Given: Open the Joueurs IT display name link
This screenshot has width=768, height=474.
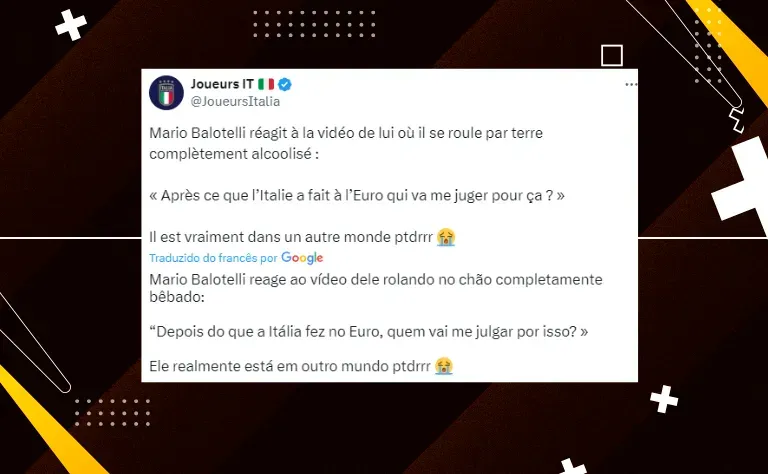Looking at the screenshot, I should (x=222, y=84).
